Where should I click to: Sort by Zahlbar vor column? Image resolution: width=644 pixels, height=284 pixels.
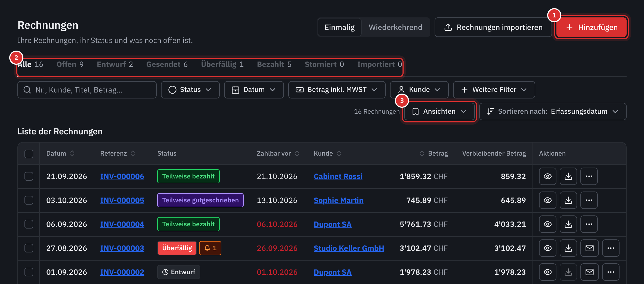click(x=278, y=153)
